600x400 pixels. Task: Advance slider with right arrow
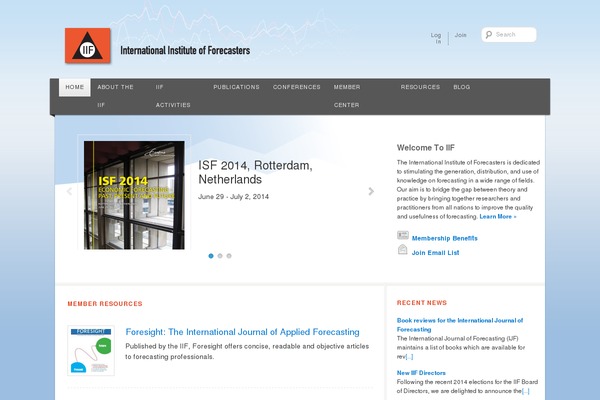tap(371, 191)
